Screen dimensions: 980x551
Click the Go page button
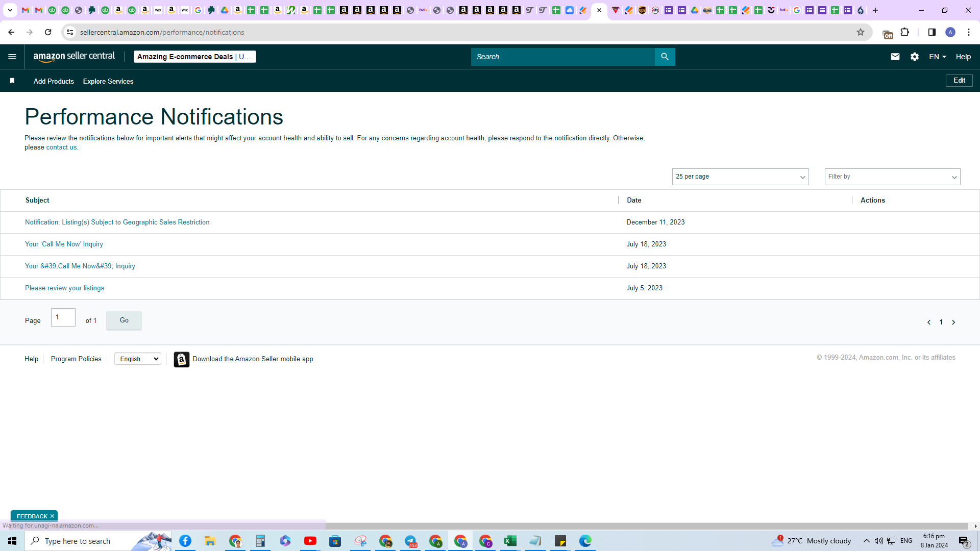click(x=124, y=320)
